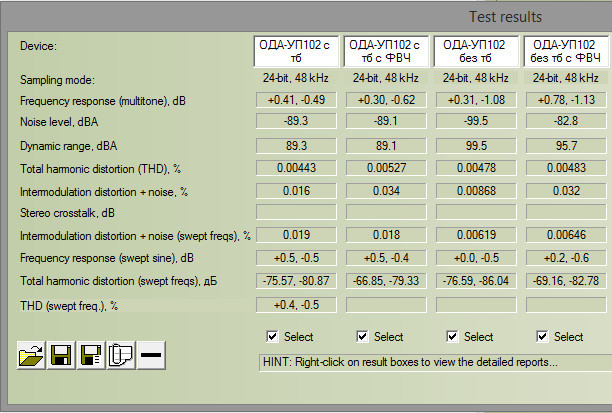Remove selected results with the minus icon
The image size is (612, 413).
pyautogui.click(x=151, y=355)
